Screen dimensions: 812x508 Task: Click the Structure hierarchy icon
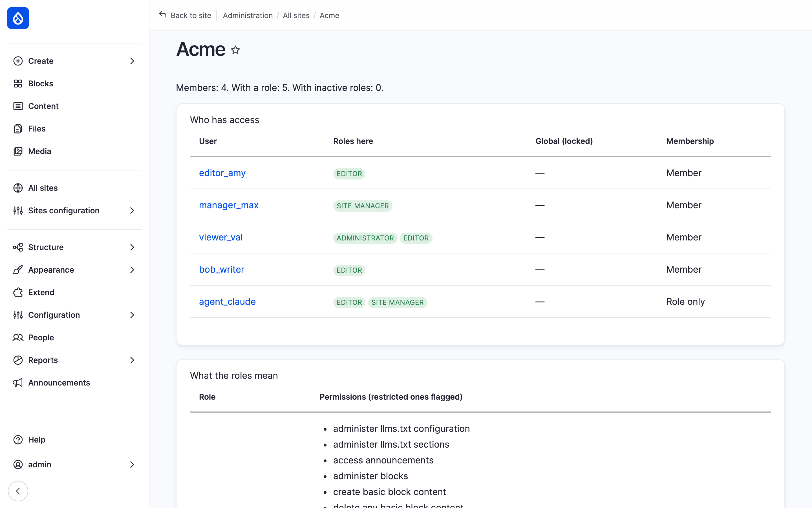pos(18,247)
